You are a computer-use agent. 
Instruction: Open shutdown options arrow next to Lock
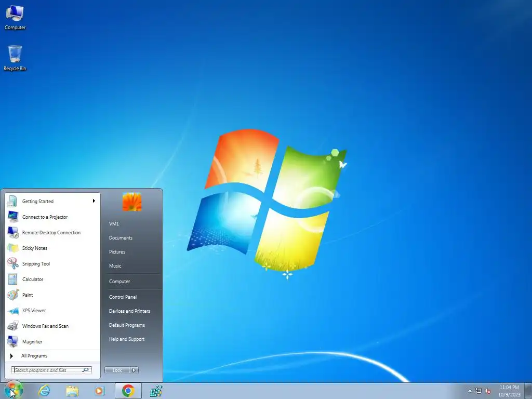[x=134, y=370]
